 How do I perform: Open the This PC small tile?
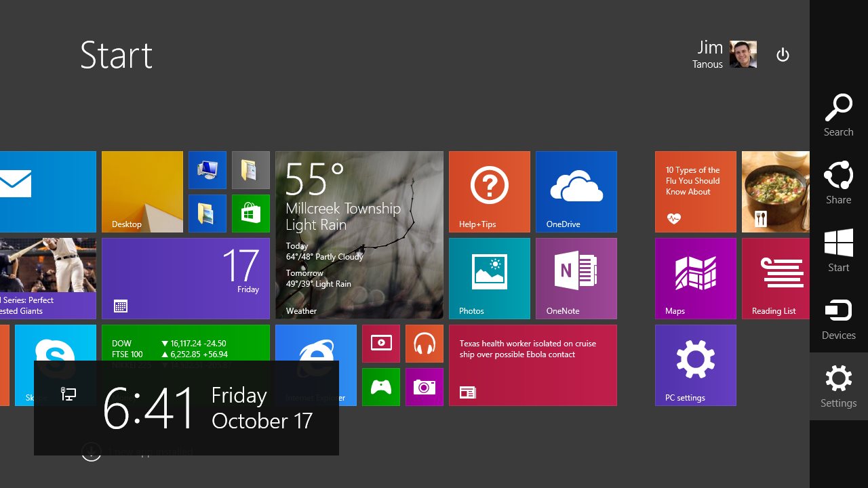click(208, 170)
